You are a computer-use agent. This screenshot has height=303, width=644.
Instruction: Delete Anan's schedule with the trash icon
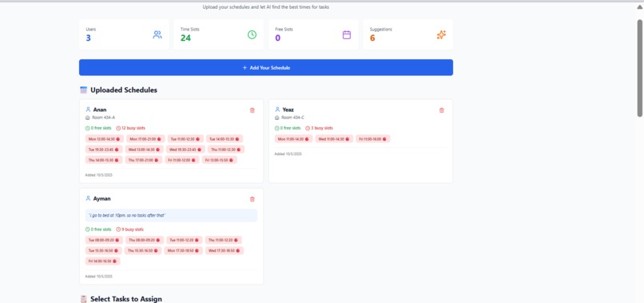tap(252, 110)
